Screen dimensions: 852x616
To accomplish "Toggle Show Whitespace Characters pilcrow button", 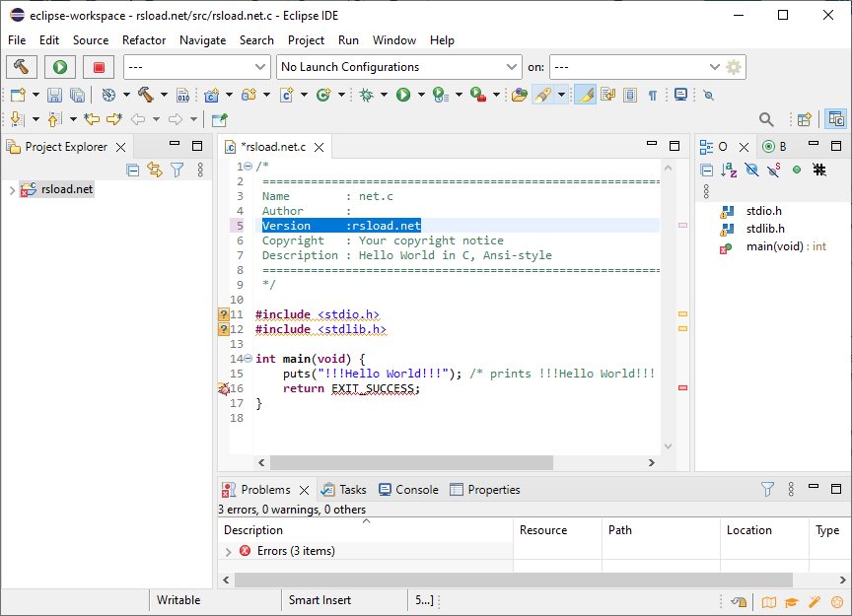I will pyautogui.click(x=652, y=95).
